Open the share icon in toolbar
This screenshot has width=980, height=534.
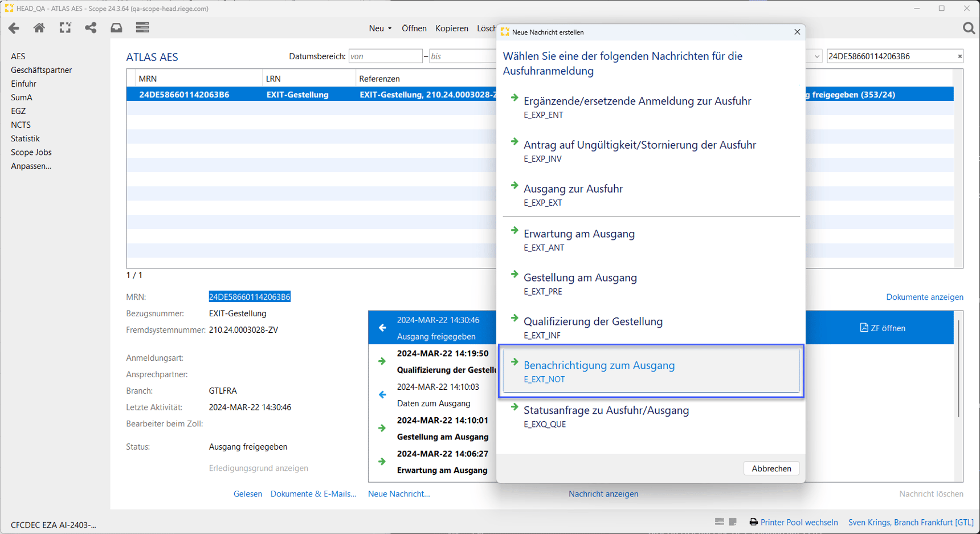point(91,28)
